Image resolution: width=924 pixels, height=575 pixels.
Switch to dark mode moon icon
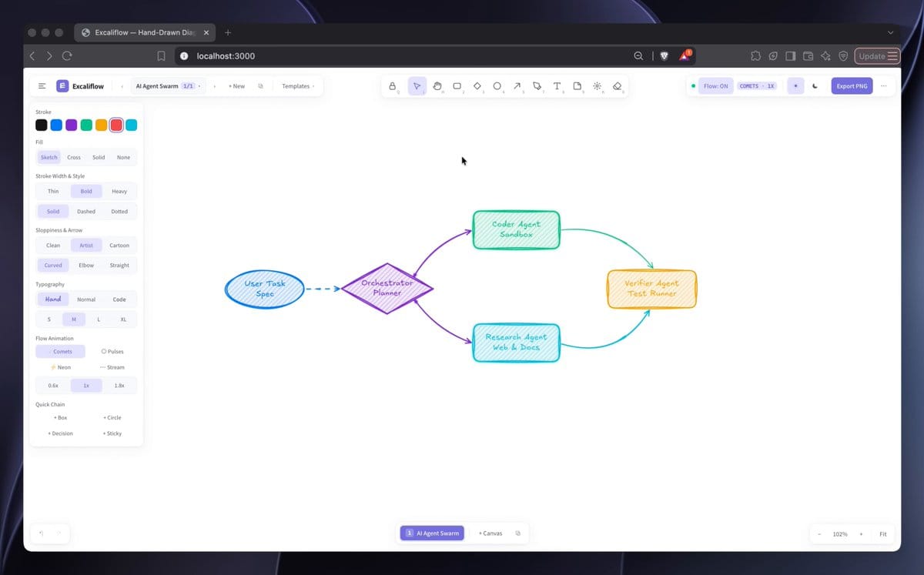click(x=815, y=86)
